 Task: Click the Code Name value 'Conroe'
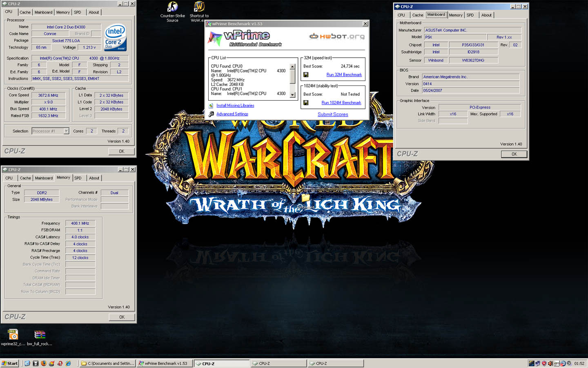coord(50,34)
